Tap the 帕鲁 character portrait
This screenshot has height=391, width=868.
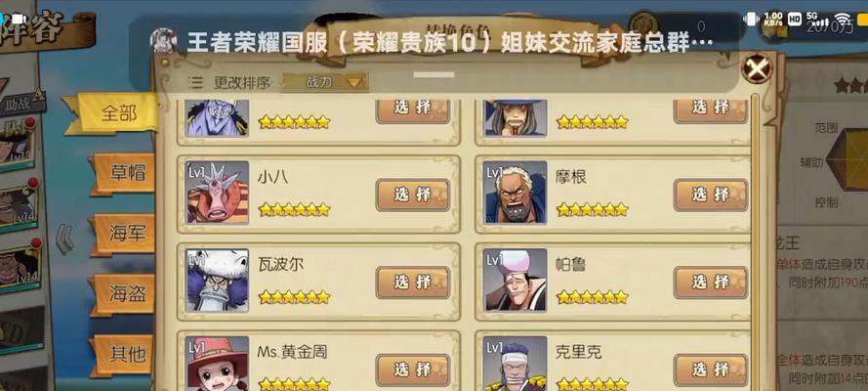pyautogui.click(x=516, y=281)
